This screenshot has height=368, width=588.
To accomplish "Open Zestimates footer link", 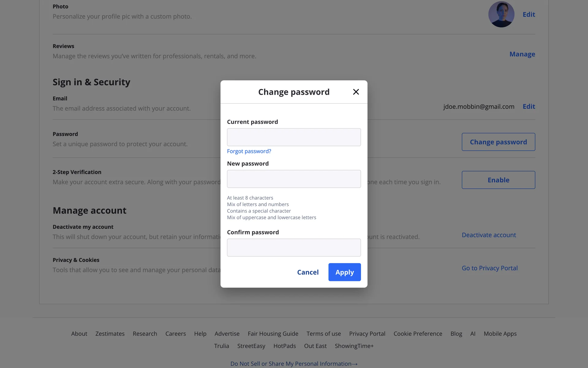I will pyautogui.click(x=110, y=334).
